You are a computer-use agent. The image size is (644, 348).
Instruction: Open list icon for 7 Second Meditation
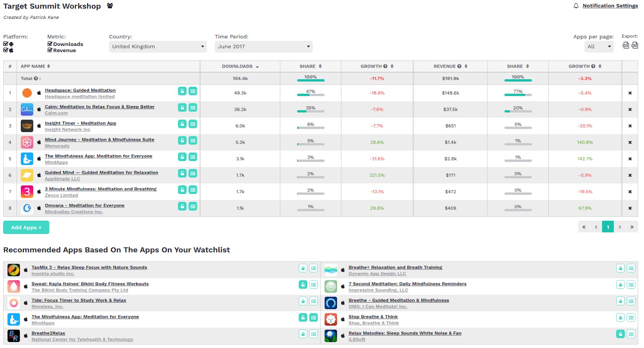coord(631,285)
